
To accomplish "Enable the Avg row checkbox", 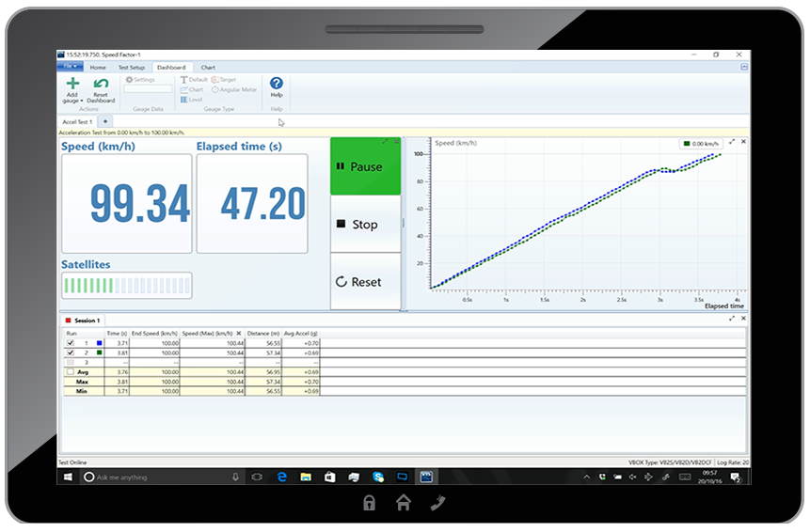I will coord(70,371).
